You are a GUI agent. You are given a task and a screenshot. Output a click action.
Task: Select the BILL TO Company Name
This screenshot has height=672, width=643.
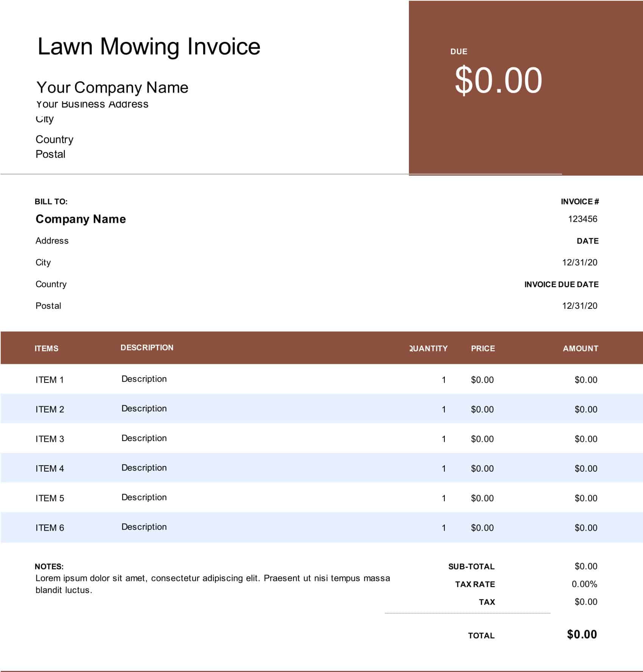point(81,218)
